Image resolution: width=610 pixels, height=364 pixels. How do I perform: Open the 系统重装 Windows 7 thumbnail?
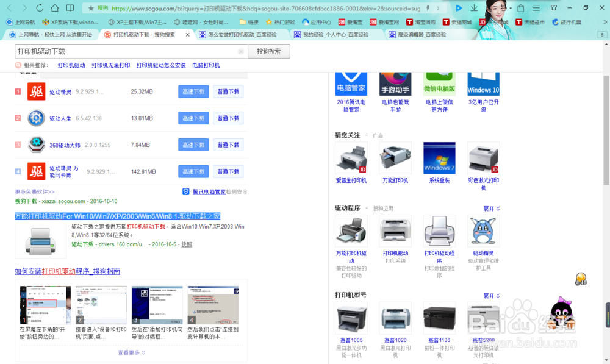pyautogui.click(x=439, y=159)
